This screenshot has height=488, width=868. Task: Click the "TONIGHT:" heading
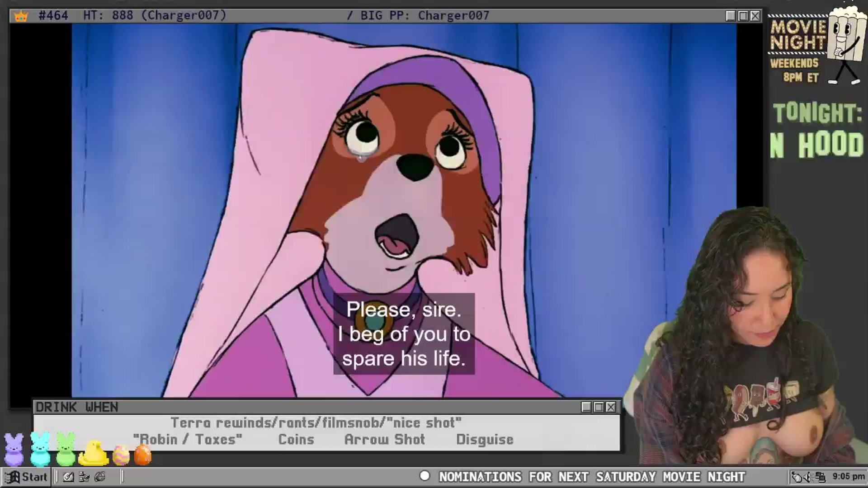(817, 113)
